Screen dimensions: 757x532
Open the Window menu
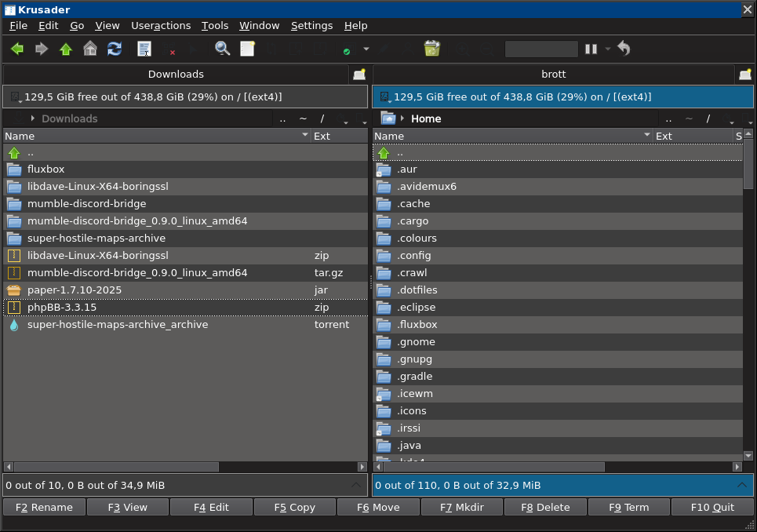259,26
